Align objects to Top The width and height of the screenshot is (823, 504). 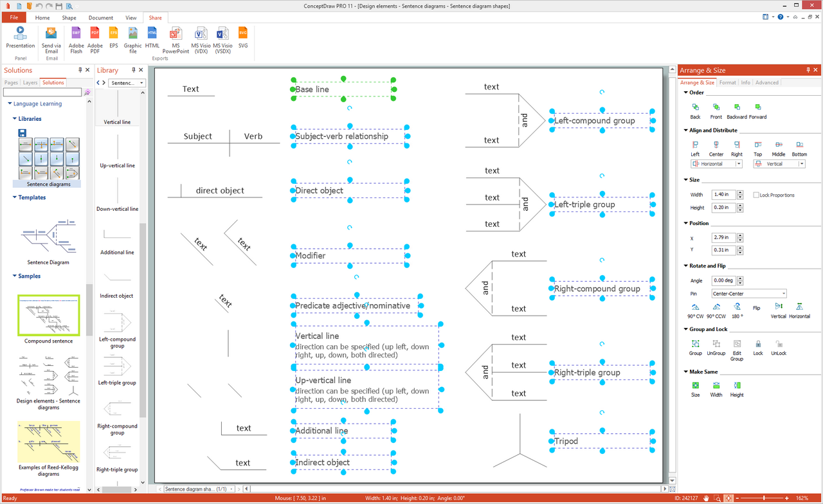[757, 148]
